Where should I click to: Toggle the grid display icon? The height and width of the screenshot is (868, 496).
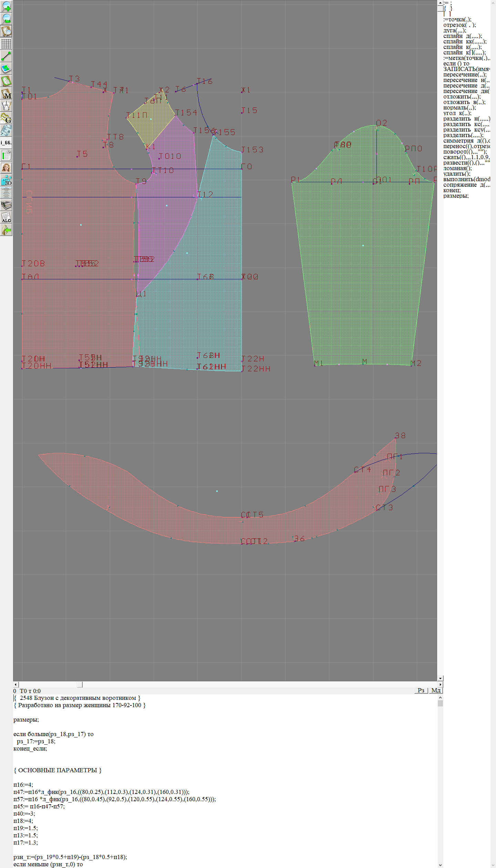(6, 44)
